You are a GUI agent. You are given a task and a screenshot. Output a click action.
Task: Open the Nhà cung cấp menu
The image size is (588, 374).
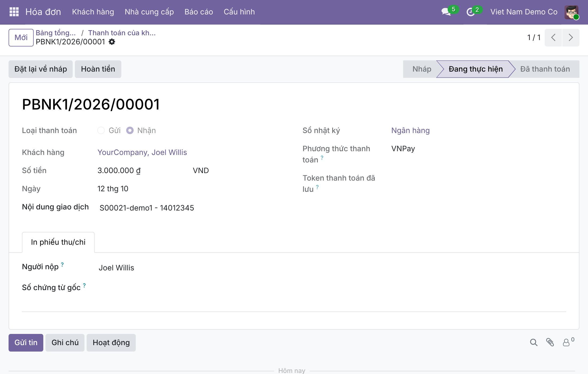(x=149, y=12)
